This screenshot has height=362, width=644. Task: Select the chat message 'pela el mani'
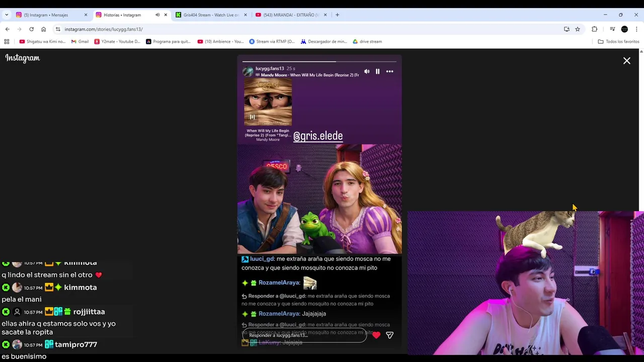22,299
